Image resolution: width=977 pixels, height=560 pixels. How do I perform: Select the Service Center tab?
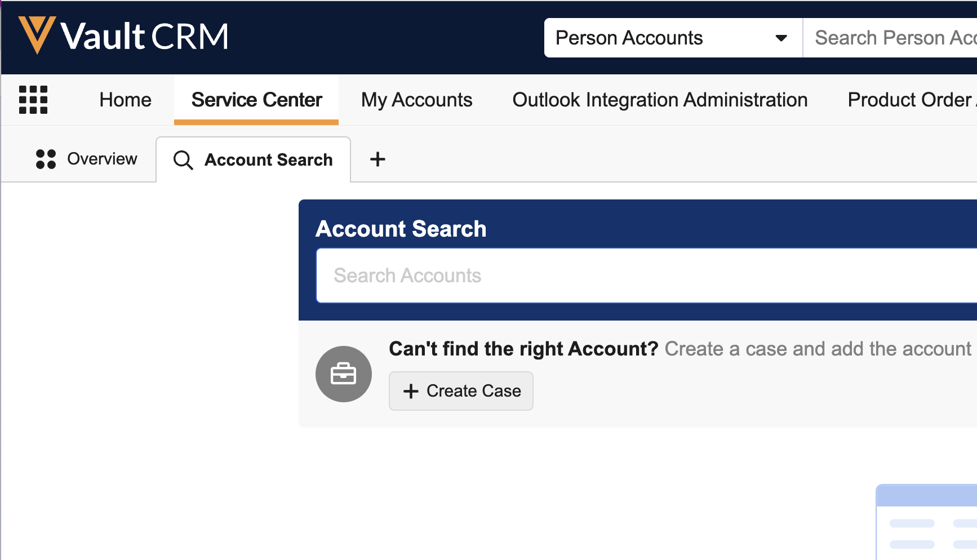(256, 100)
